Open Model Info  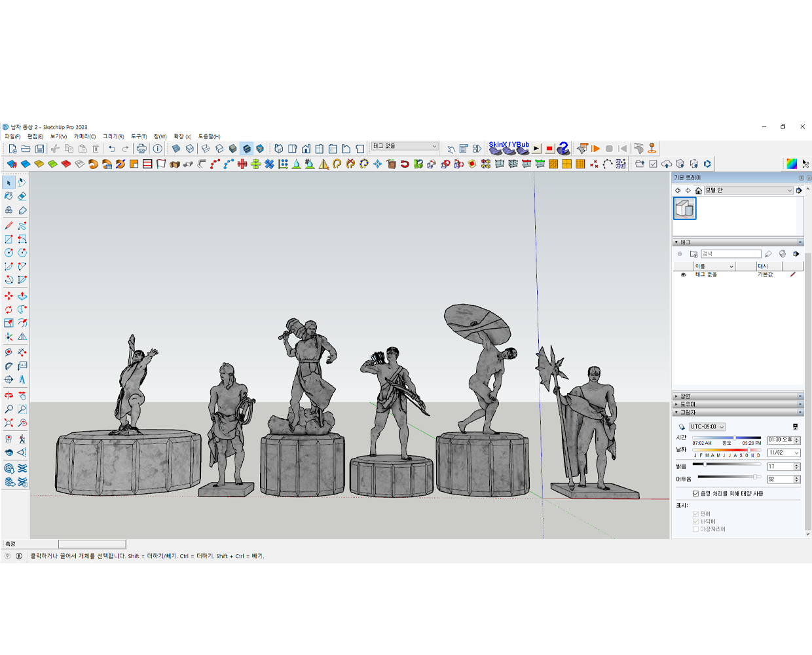click(157, 149)
